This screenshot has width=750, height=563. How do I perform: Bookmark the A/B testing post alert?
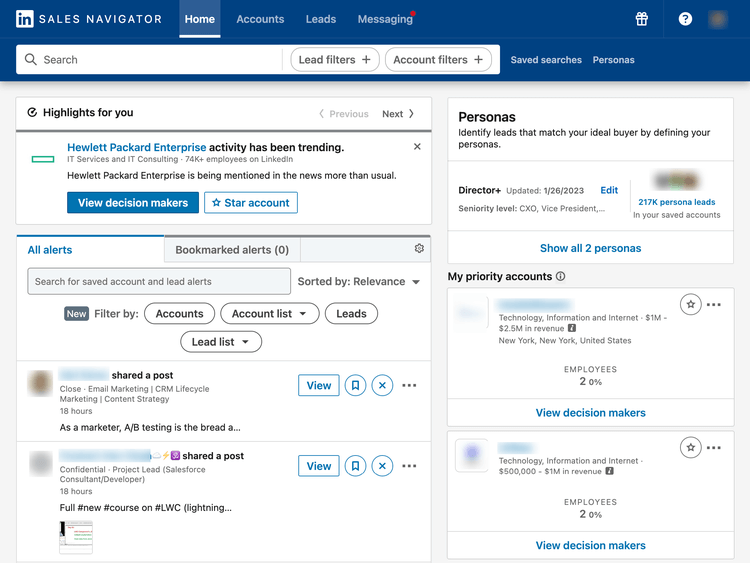click(x=355, y=385)
